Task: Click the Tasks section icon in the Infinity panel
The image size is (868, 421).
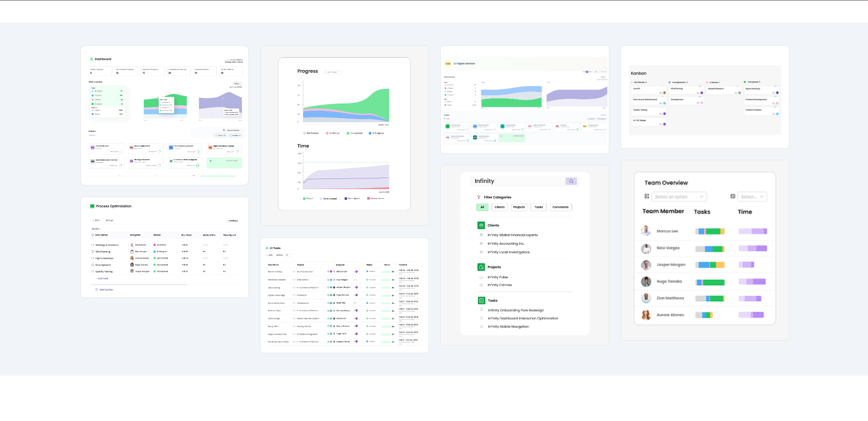Action: tap(482, 300)
